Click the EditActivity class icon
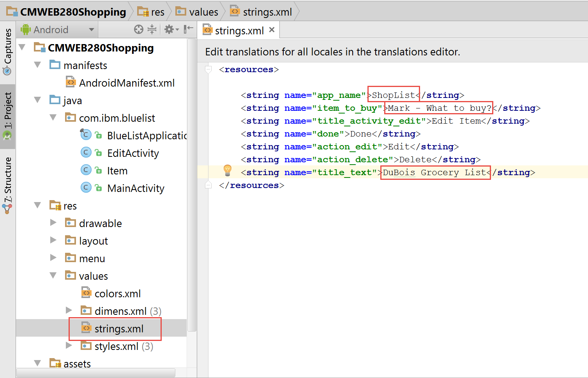The image size is (588, 378). click(86, 152)
